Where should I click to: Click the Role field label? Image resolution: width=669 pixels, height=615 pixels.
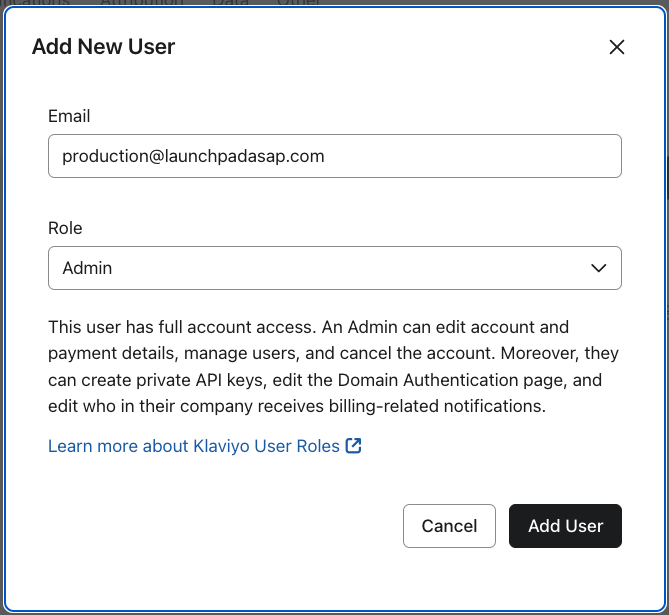coord(65,228)
